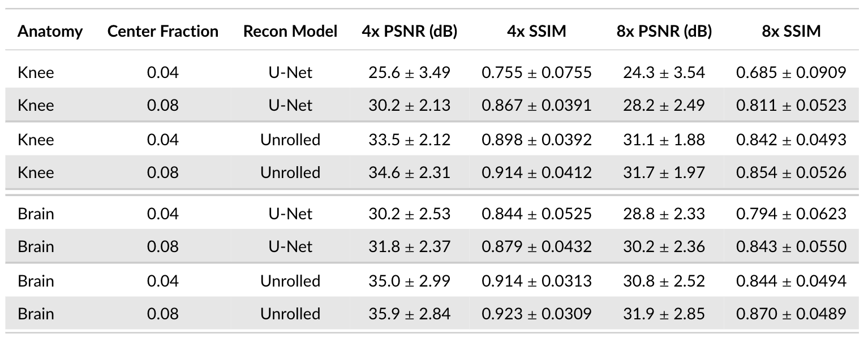
Task: Click the 0.844 ± 0.0525 value
Action: coord(536,214)
